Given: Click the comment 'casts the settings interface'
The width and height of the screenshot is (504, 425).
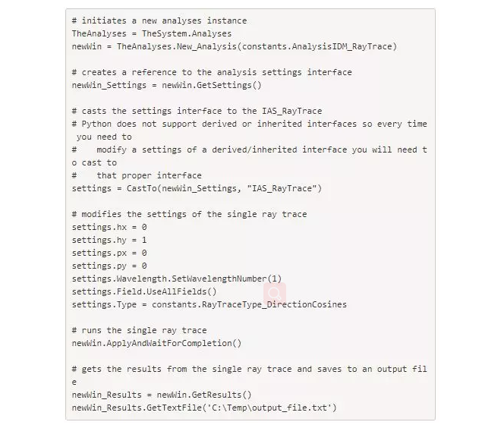Looking at the screenshot, I should tap(197, 112).
